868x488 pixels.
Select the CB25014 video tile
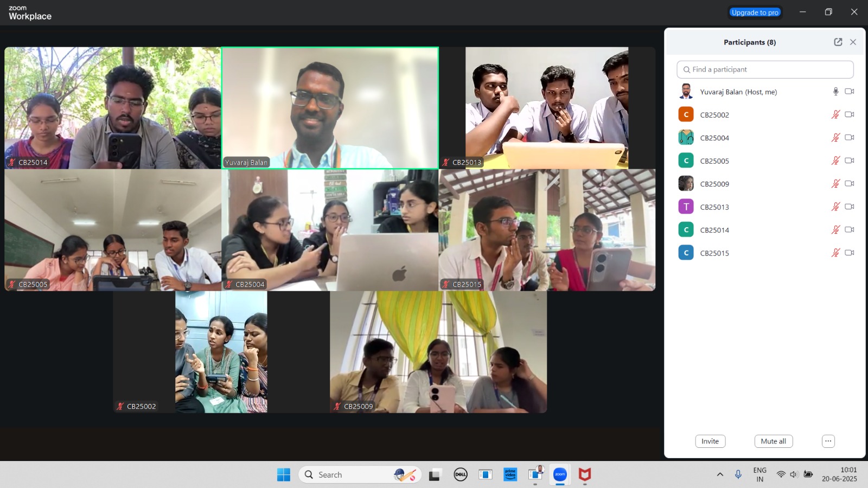tap(113, 108)
